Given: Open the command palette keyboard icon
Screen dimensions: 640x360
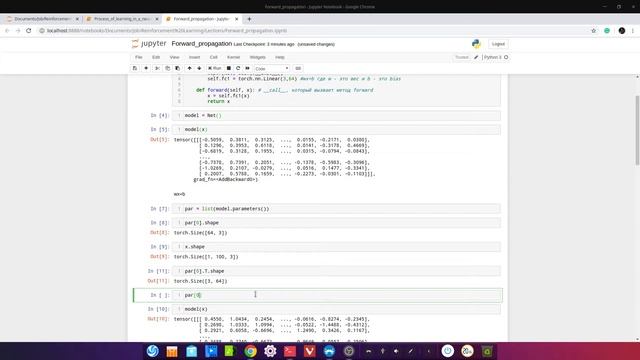Looking at the screenshot, I should (x=298, y=68).
